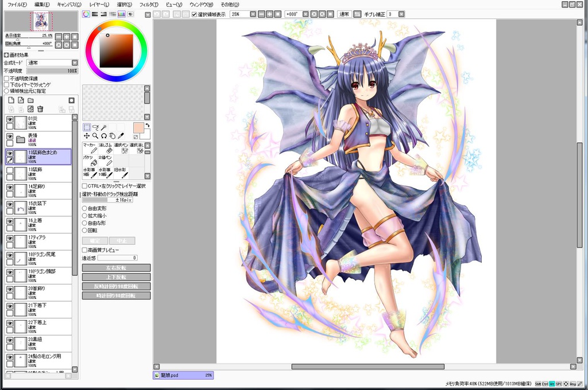
Task: Select 回転 radio option
Action: click(x=85, y=231)
